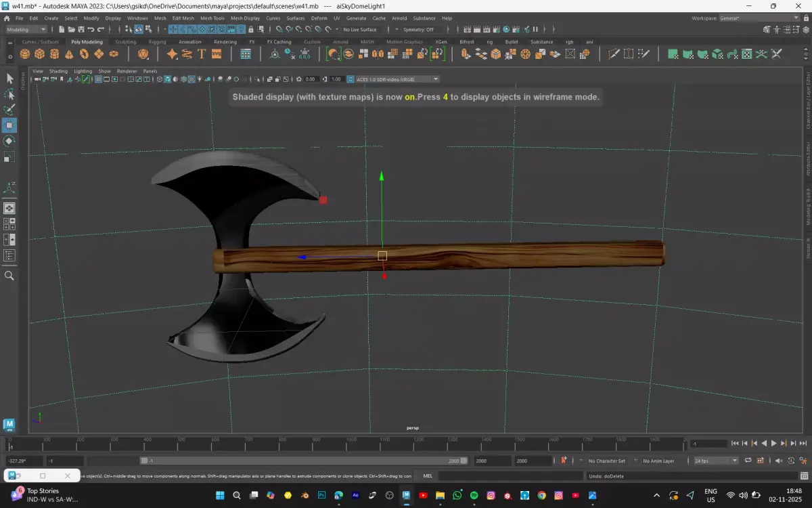Open the Shading panel menu
The image size is (812, 508).
pos(58,70)
